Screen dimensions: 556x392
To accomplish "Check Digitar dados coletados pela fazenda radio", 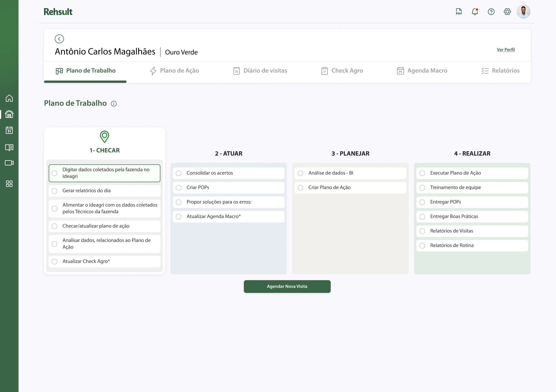I will pyautogui.click(x=54, y=173).
